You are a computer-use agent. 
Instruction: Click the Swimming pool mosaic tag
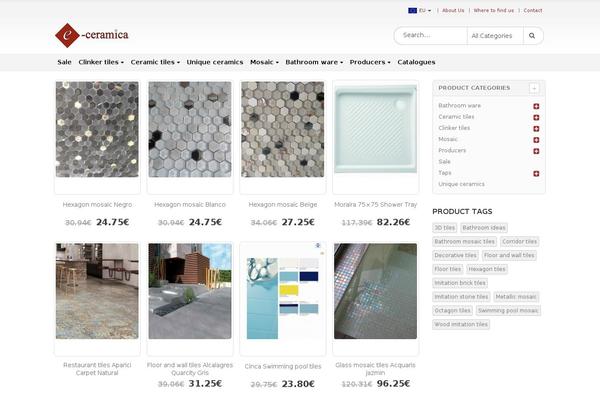(508, 310)
